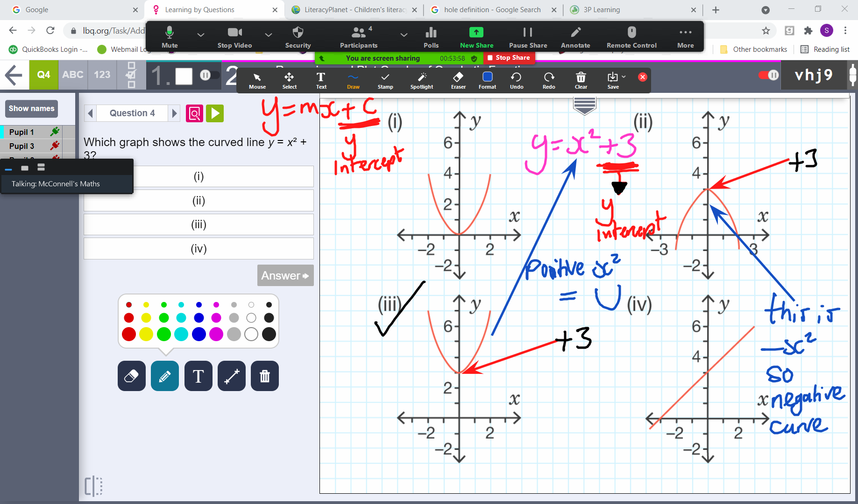Expand the Save dropdown arrow in annotations
Image resolution: width=858 pixels, height=504 pixels.
(624, 77)
